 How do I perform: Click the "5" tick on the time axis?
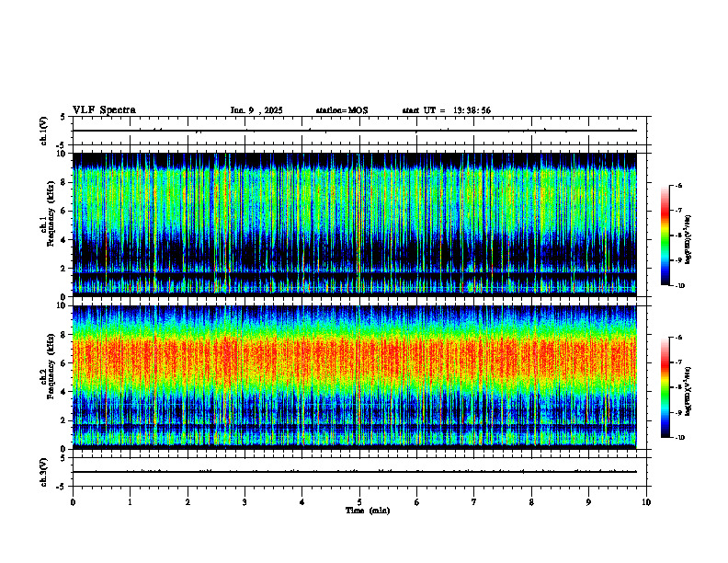(x=359, y=502)
